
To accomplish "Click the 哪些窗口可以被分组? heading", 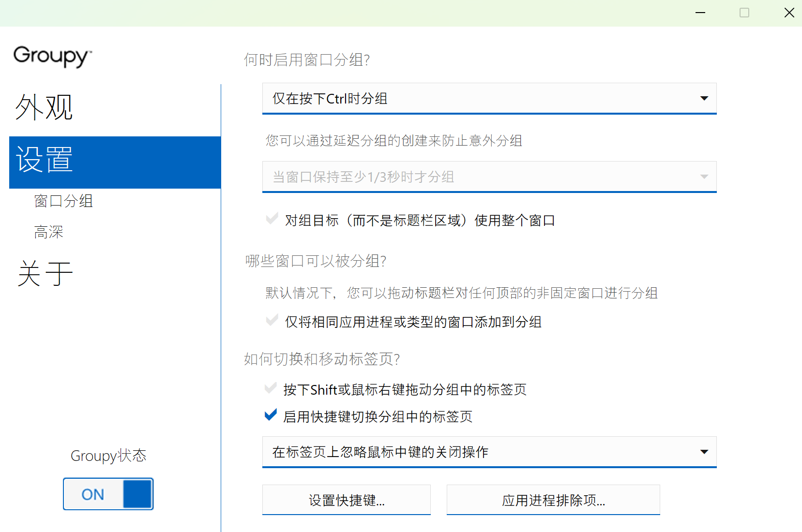I will point(316,261).
